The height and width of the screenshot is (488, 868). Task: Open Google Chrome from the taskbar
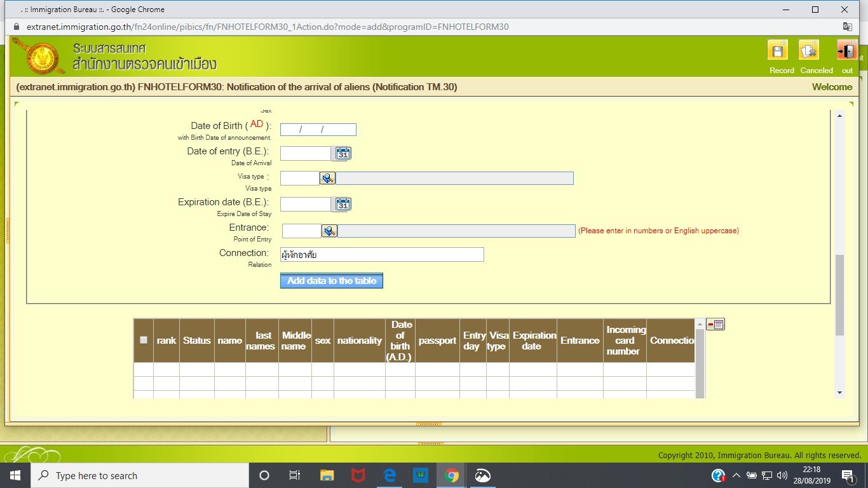(x=452, y=475)
